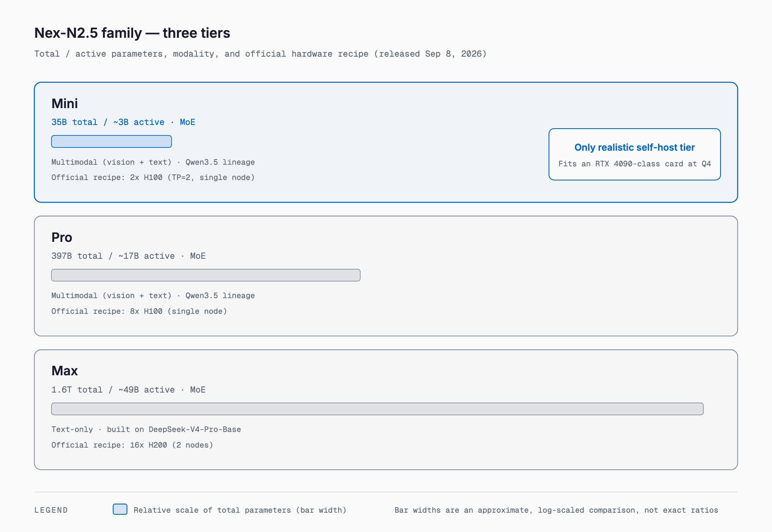Screen dimensions: 772x532
Task: Select 'Relative scale of total parameters (bar width)' text
Action: 240,510
